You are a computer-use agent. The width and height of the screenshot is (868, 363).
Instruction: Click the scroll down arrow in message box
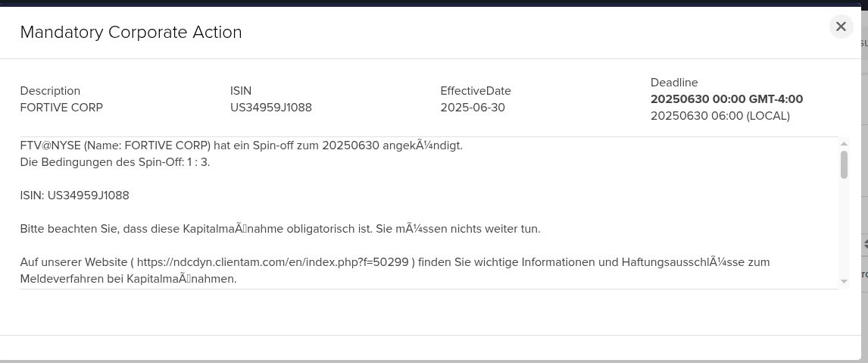coord(844,282)
